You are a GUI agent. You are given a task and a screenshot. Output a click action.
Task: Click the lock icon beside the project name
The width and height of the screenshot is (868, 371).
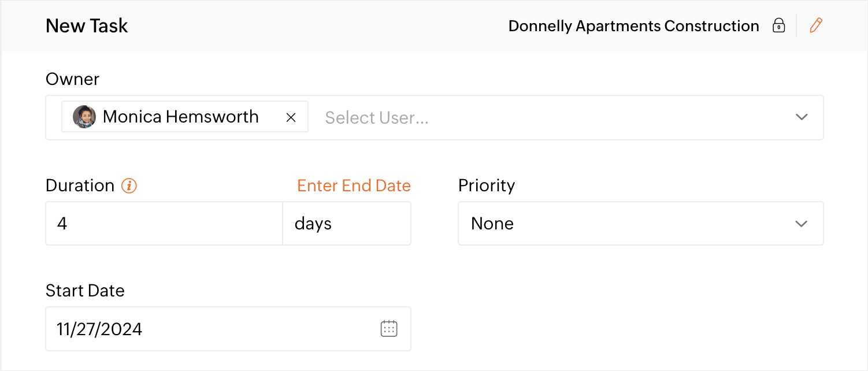click(779, 26)
